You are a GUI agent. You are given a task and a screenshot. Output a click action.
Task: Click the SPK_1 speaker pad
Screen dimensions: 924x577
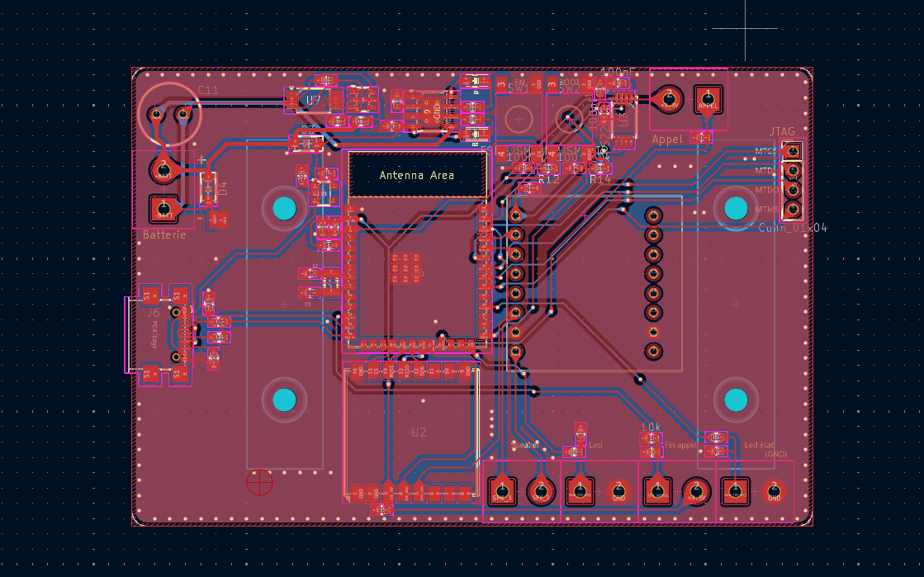502,491
